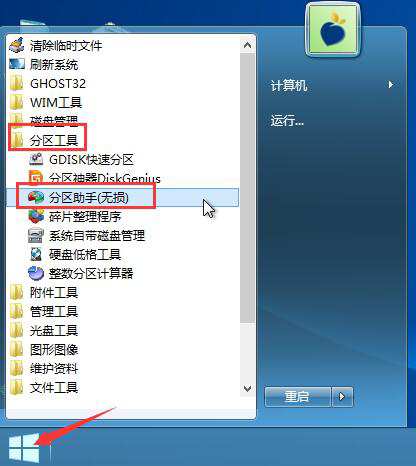Click user account picture thumbnail
The width and height of the screenshot is (416, 466).
[333, 31]
